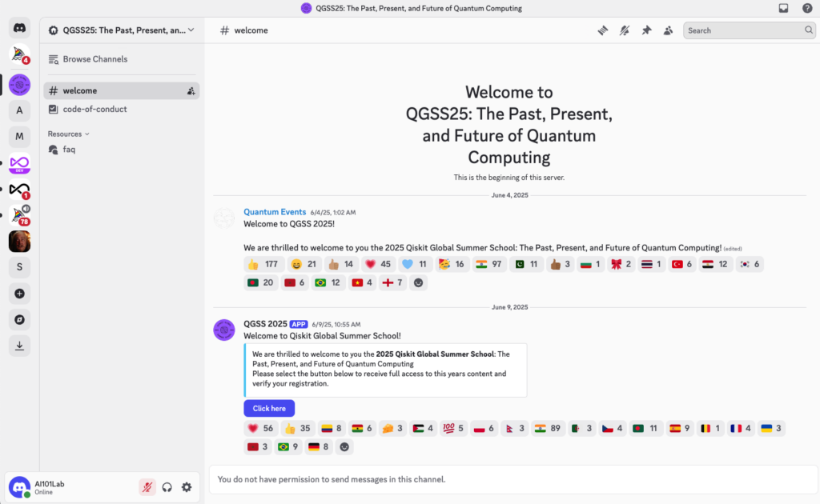Open the server labeled S
The image size is (820, 504).
(19, 267)
